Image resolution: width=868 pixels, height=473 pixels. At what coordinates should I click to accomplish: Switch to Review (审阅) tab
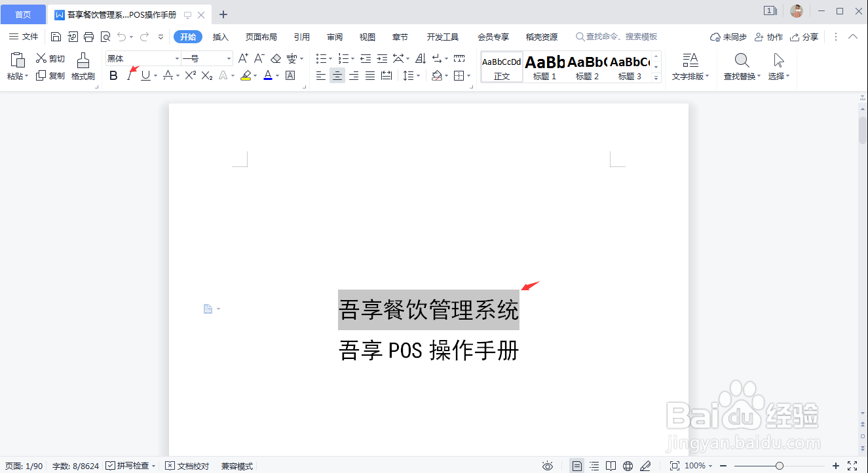click(335, 37)
